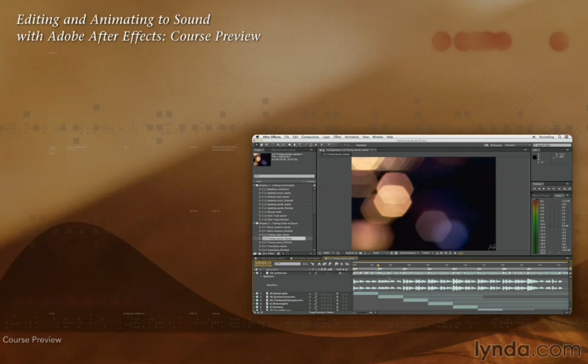Click the volume icon in the menu bar
The width and height of the screenshot is (588, 364).
tap(534, 137)
